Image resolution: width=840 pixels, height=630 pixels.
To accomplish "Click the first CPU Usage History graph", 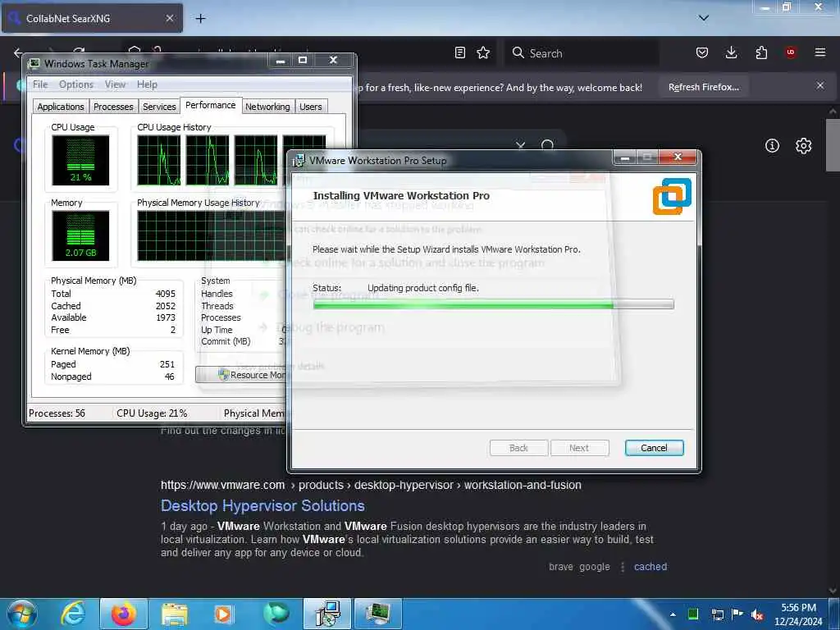I will [x=159, y=160].
